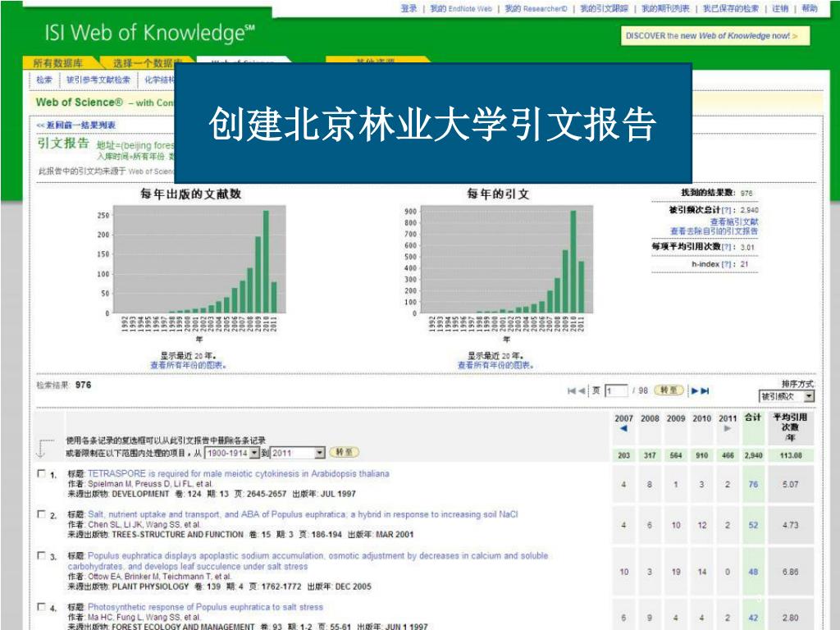Open the 排序方式 sort dropdown
Image resolution: width=840 pixels, height=630 pixels.
787,396
